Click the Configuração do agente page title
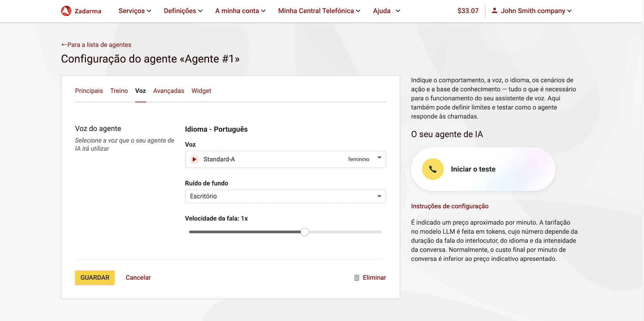Viewport: 644px width, 321px height. tap(150, 59)
